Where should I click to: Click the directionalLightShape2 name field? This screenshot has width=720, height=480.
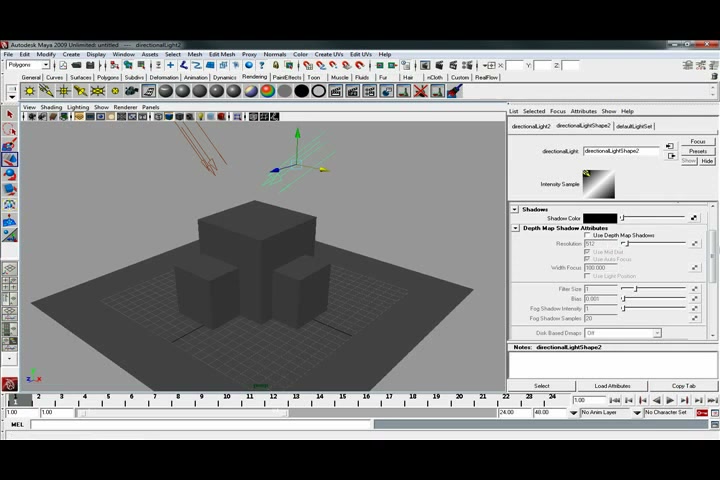point(621,151)
